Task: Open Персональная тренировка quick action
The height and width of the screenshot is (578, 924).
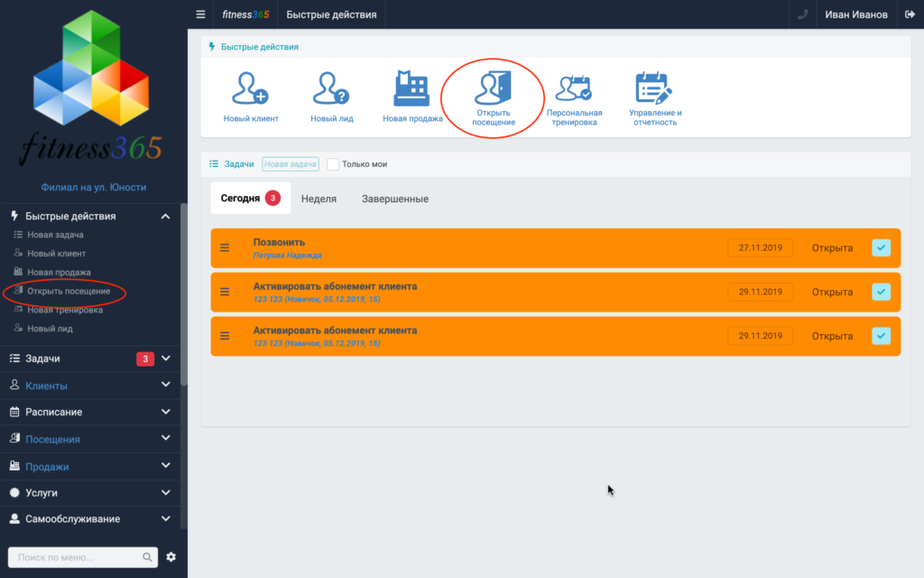Action: [x=574, y=88]
